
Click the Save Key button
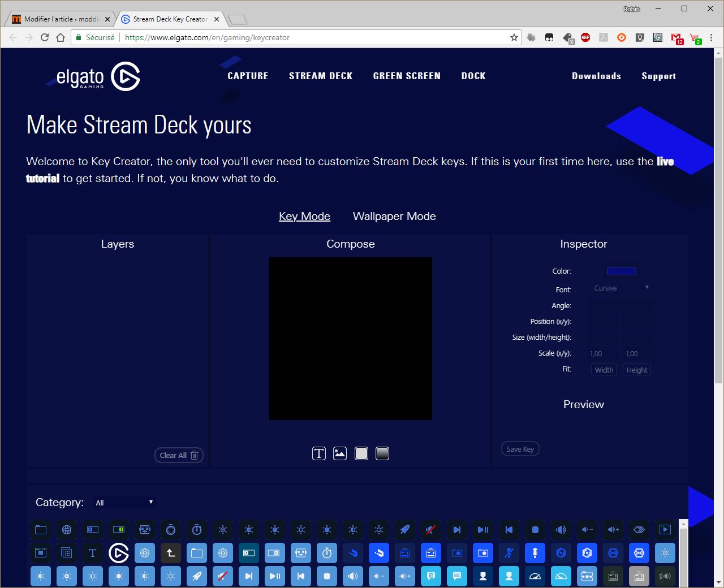click(x=520, y=449)
